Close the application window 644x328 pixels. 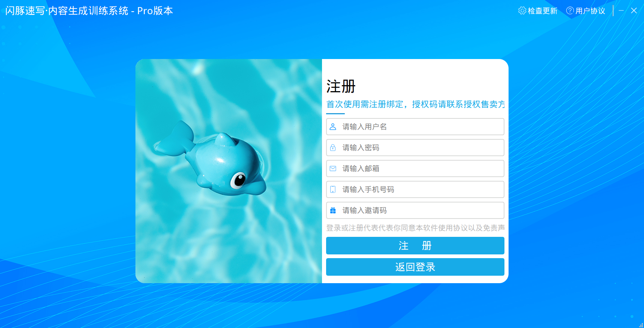[634, 10]
